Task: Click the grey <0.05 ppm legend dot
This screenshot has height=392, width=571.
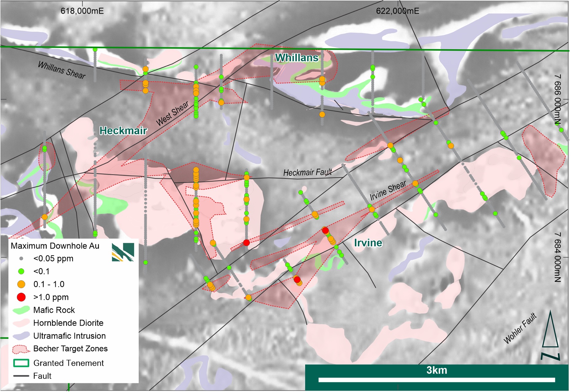Action: coord(21,259)
